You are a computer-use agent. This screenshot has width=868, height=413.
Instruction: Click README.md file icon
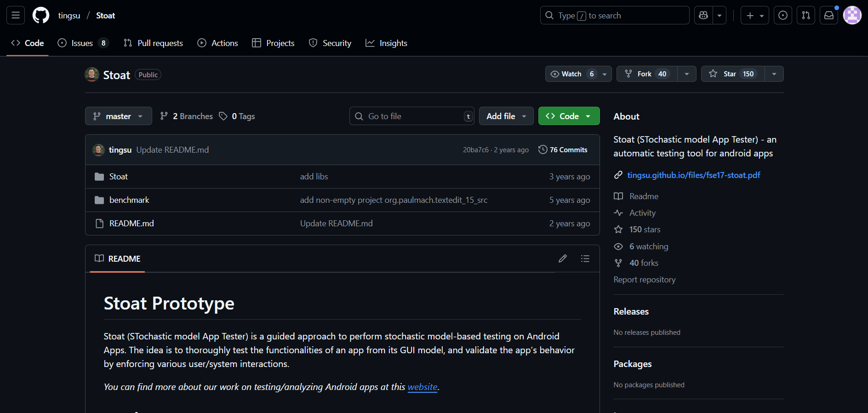[x=99, y=224]
